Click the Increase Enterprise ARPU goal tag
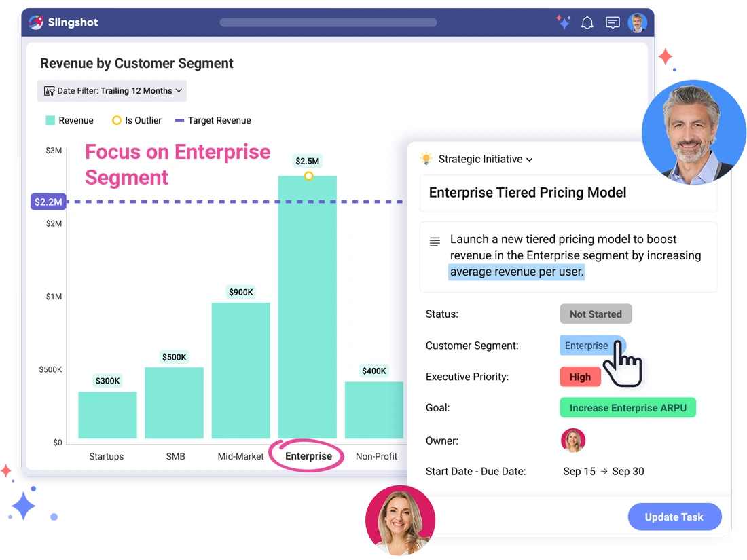747x560 pixels. click(x=627, y=408)
